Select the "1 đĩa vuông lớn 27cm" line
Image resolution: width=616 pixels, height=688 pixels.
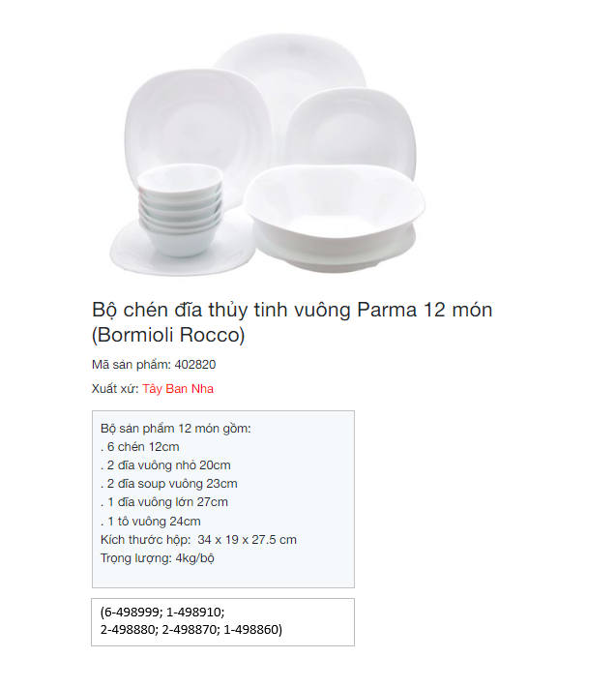(x=166, y=502)
